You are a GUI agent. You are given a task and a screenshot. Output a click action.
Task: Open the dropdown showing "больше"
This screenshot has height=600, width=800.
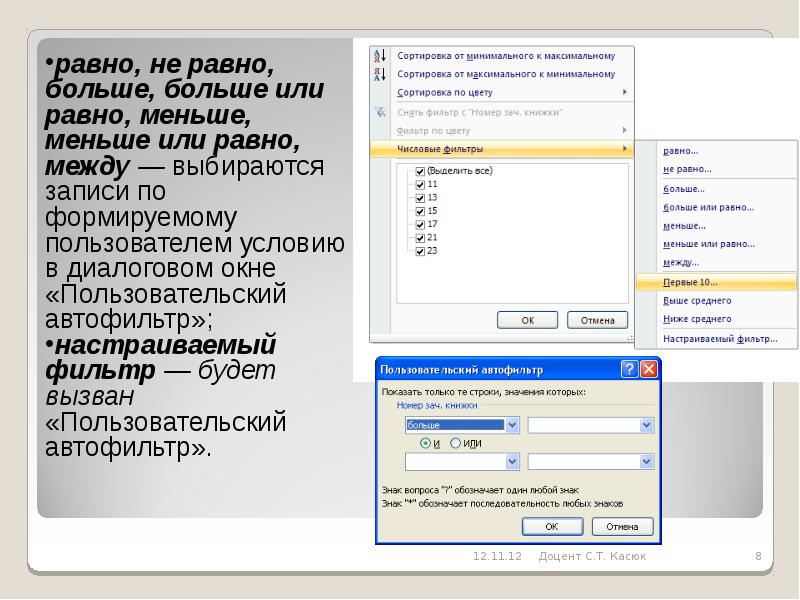tap(512, 425)
